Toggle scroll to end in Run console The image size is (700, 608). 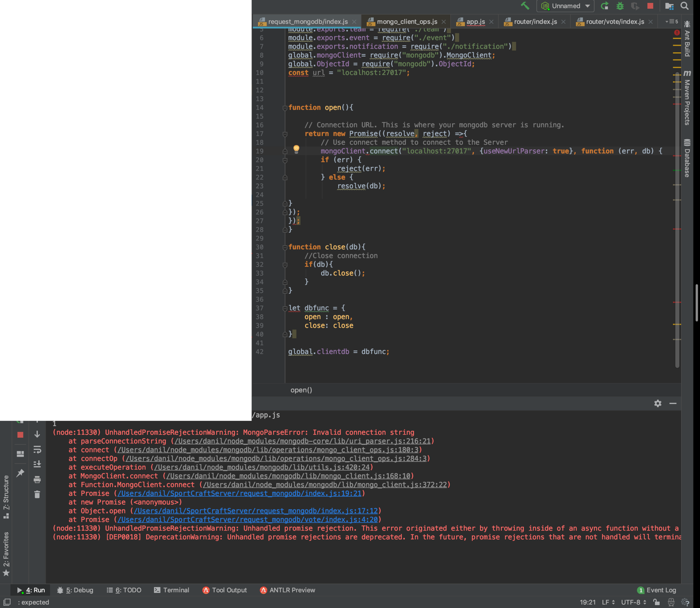[x=37, y=464]
